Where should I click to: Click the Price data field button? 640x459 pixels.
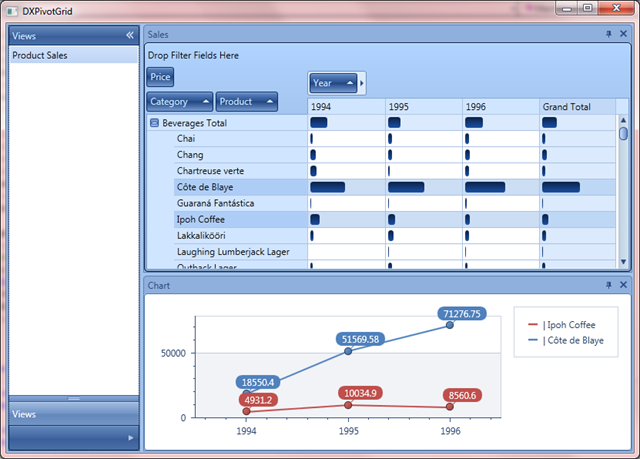coord(160,77)
